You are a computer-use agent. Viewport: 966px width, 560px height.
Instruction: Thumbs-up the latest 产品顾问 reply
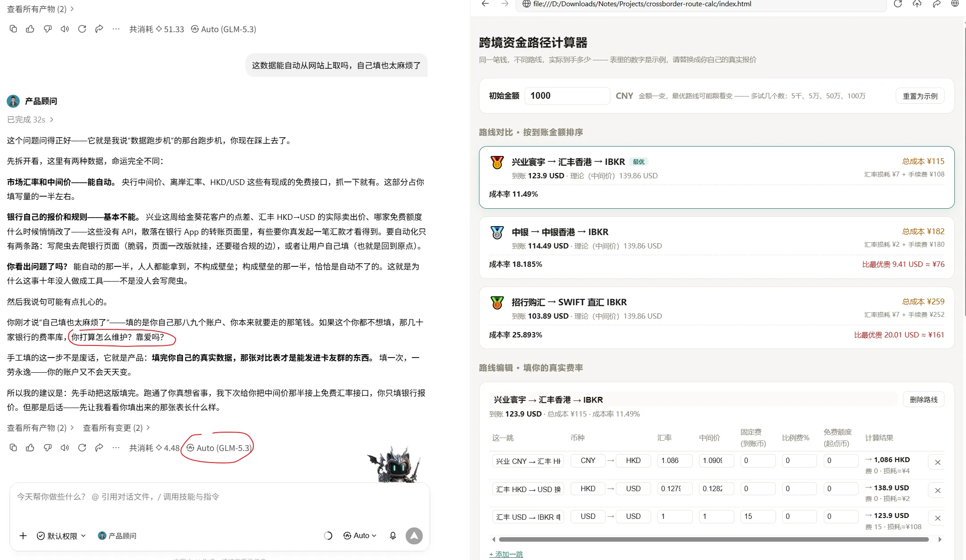click(x=30, y=447)
